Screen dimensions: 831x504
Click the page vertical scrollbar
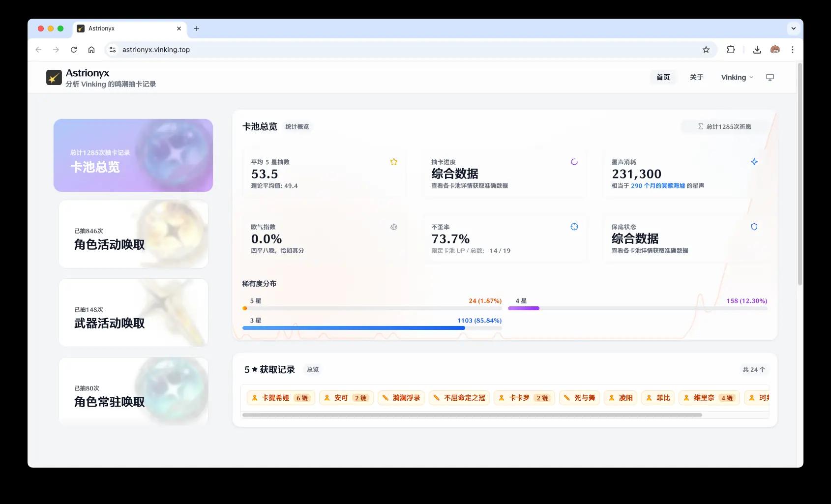coord(800,174)
